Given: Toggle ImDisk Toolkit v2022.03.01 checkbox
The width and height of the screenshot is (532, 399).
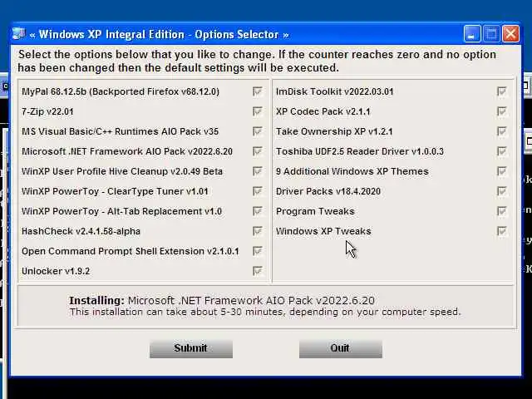Looking at the screenshot, I should [502, 91].
